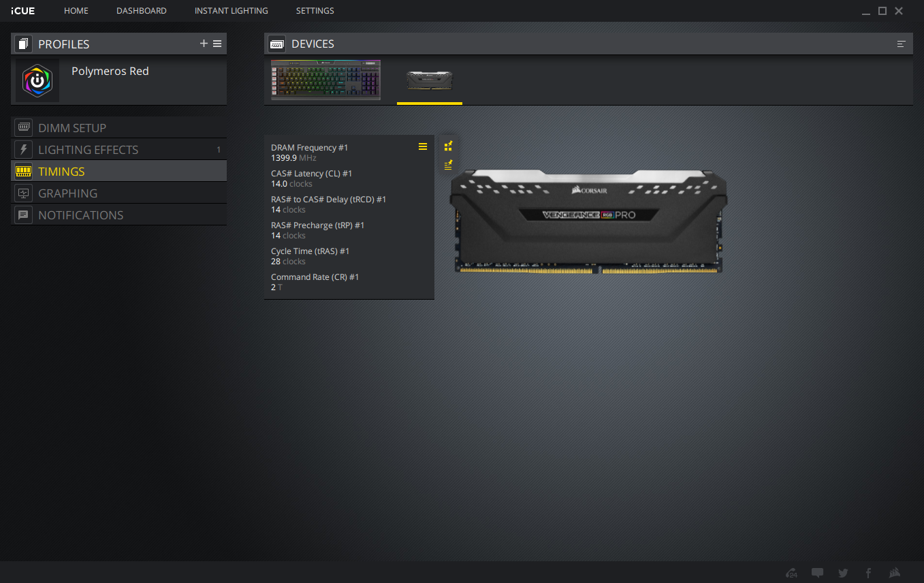Open Corsair's Facebook page icon
This screenshot has width=924, height=583.
point(868,573)
